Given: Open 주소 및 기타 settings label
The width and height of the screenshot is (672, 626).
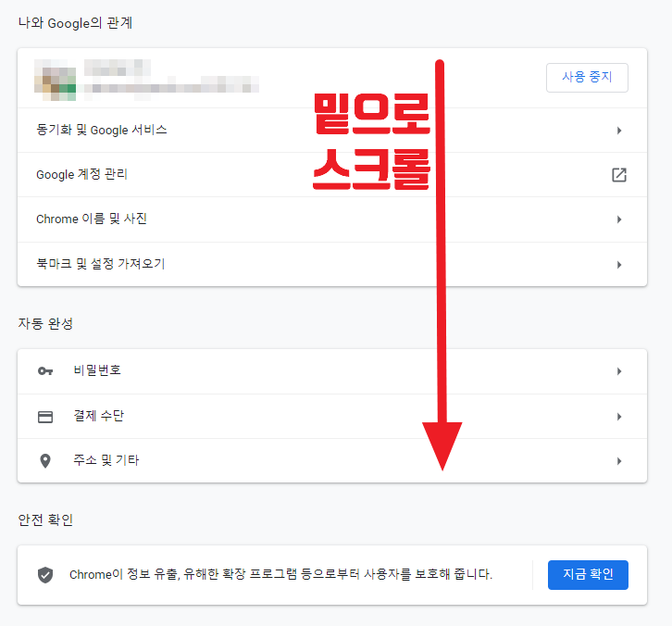Looking at the screenshot, I should (106, 460).
